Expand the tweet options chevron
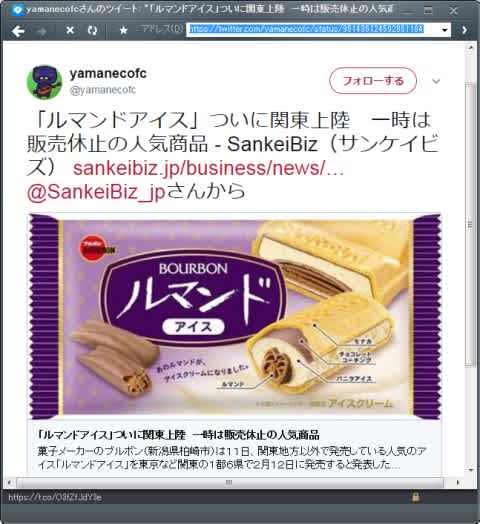The width and height of the screenshot is (480, 524). [x=436, y=81]
